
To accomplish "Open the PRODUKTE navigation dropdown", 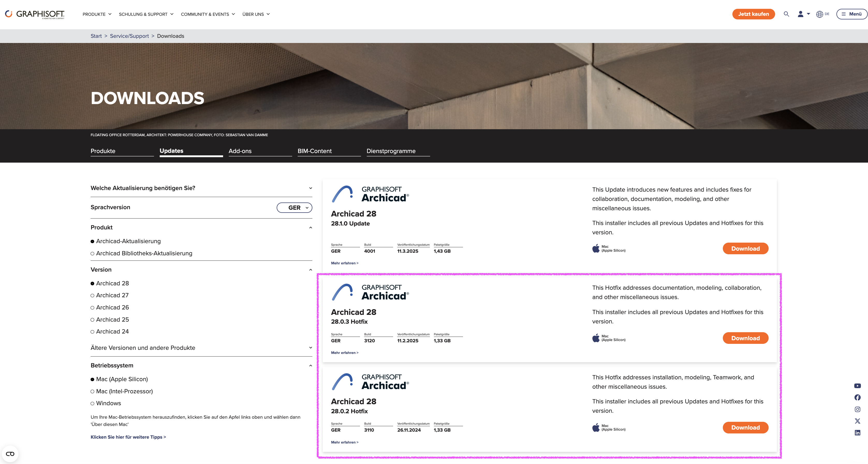I will pyautogui.click(x=97, y=14).
